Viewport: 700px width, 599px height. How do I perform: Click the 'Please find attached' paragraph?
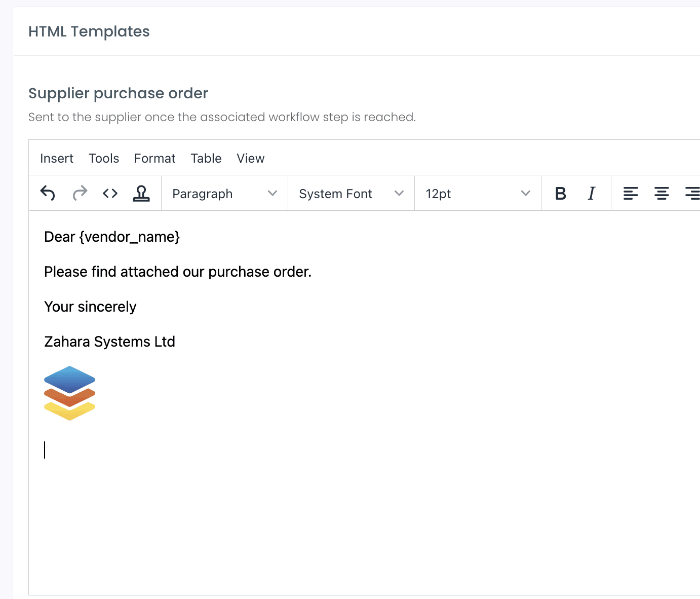(178, 272)
